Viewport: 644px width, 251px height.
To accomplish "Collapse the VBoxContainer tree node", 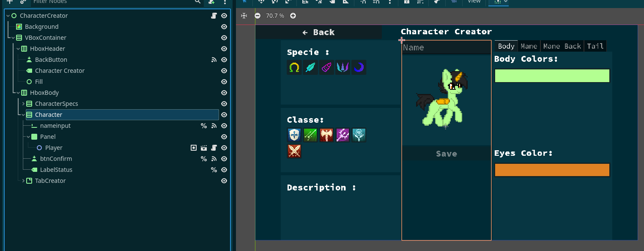I will pyautogui.click(x=13, y=38).
